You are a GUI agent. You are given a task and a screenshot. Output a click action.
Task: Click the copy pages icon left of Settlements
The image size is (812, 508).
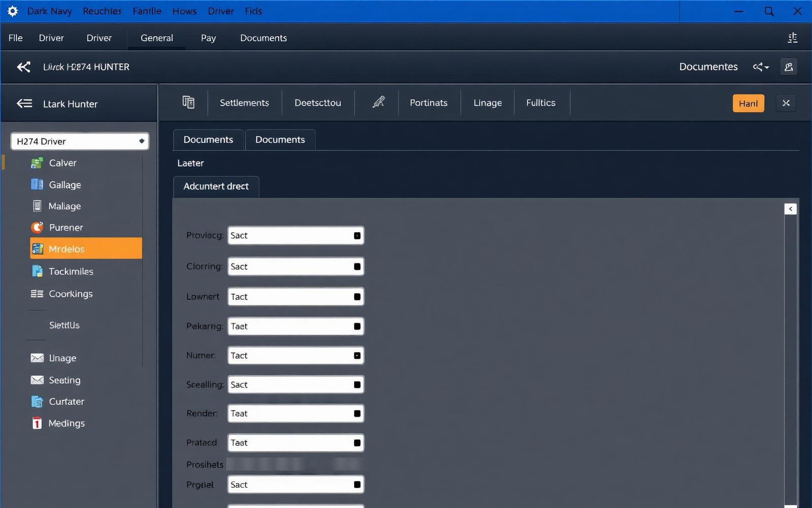click(188, 103)
